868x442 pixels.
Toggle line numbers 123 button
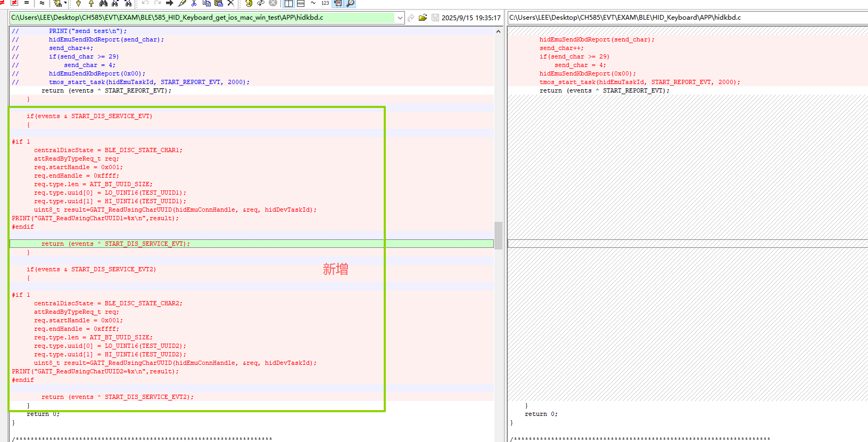(x=325, y=3)
